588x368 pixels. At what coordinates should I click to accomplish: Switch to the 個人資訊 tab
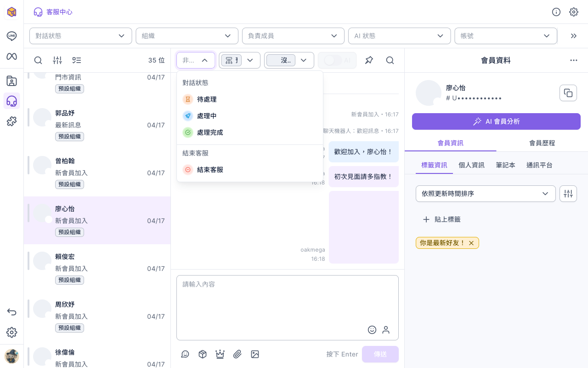tap(471, 165)
